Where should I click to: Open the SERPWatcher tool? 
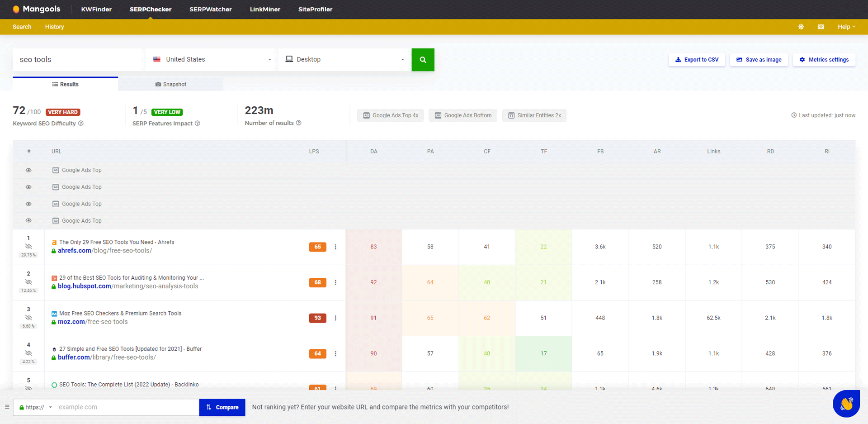coord(211,9)
